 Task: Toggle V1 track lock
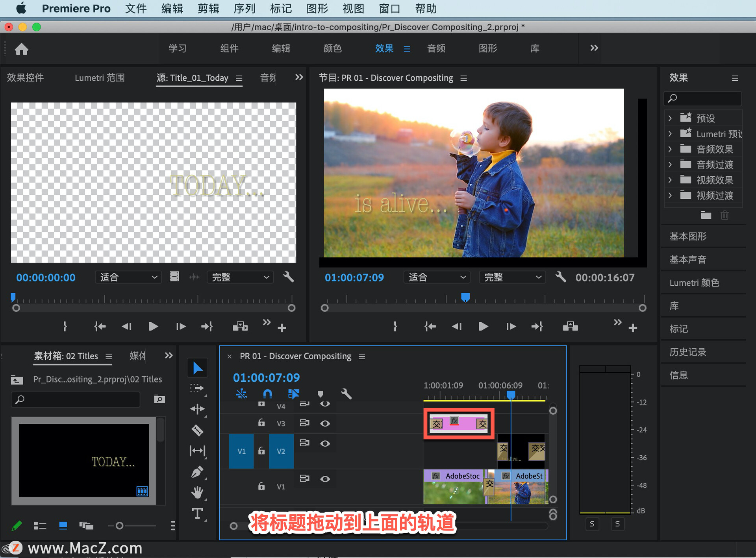261,486
